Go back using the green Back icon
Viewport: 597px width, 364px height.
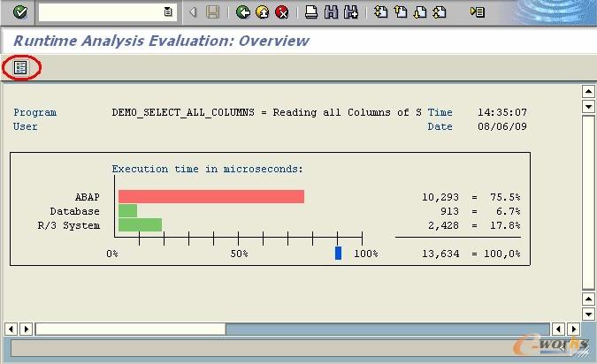coord(243,12)
